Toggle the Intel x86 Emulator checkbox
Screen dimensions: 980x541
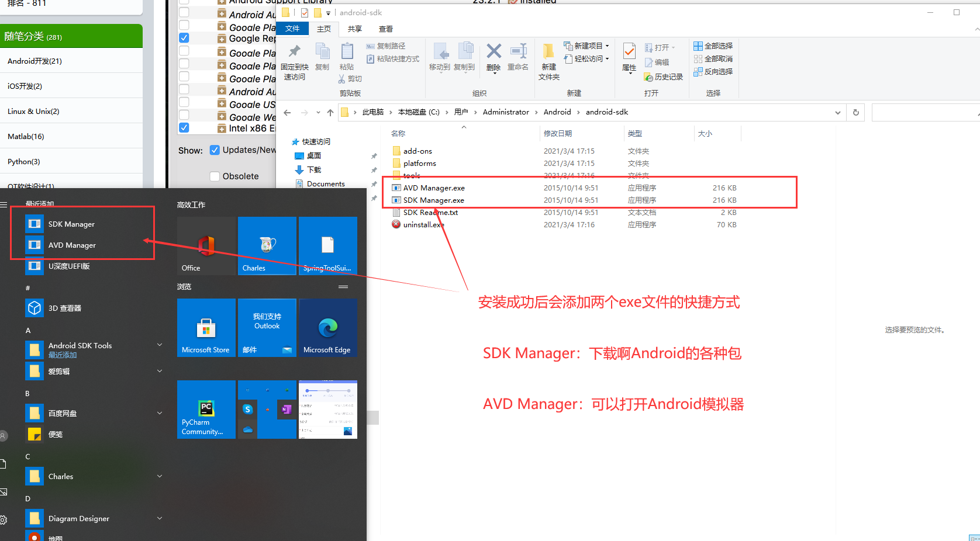(184, 128)
